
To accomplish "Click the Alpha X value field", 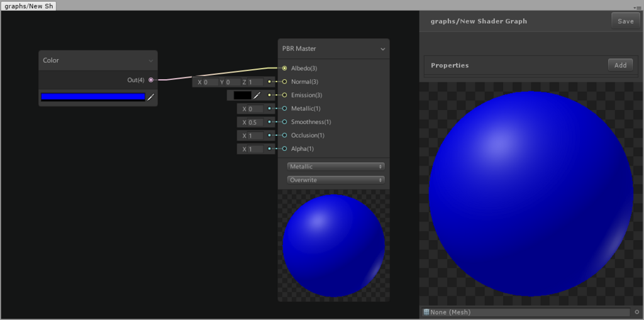I will pos(255,149).
